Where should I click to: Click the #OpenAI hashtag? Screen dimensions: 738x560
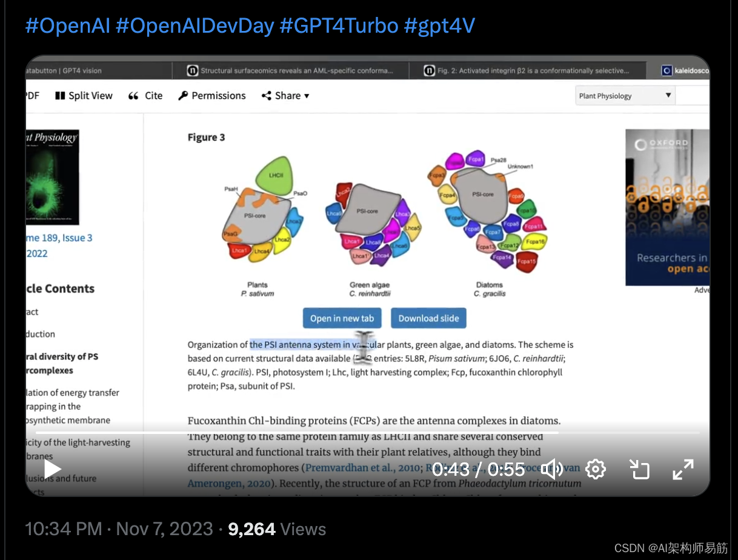(67, 25)
